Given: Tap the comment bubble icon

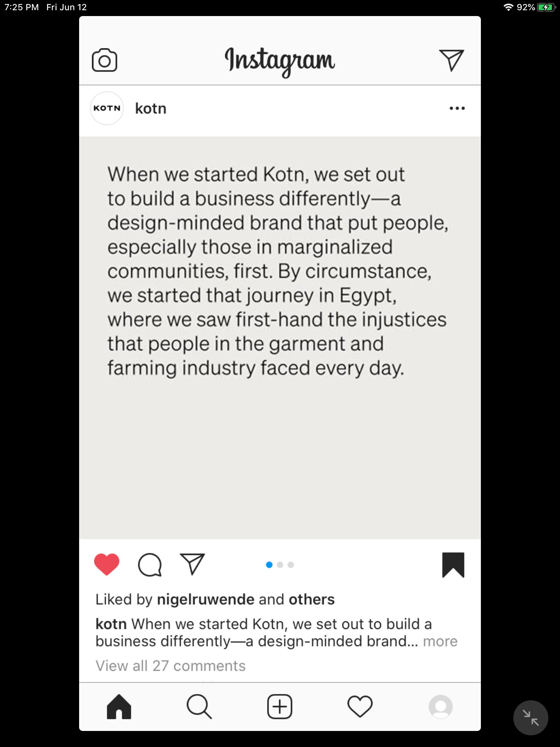Looking at the screenshot, I should tap(149, 565).
